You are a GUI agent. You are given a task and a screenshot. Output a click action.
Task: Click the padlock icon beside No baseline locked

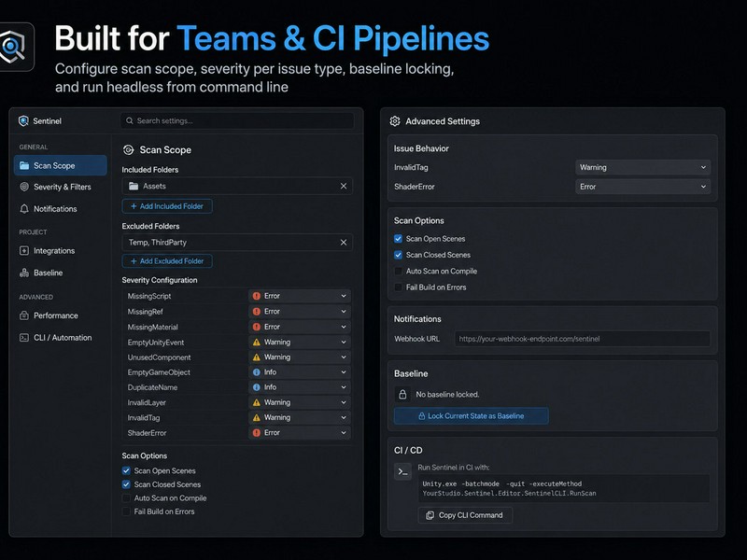pyautogui.click(x=402, y=394)
